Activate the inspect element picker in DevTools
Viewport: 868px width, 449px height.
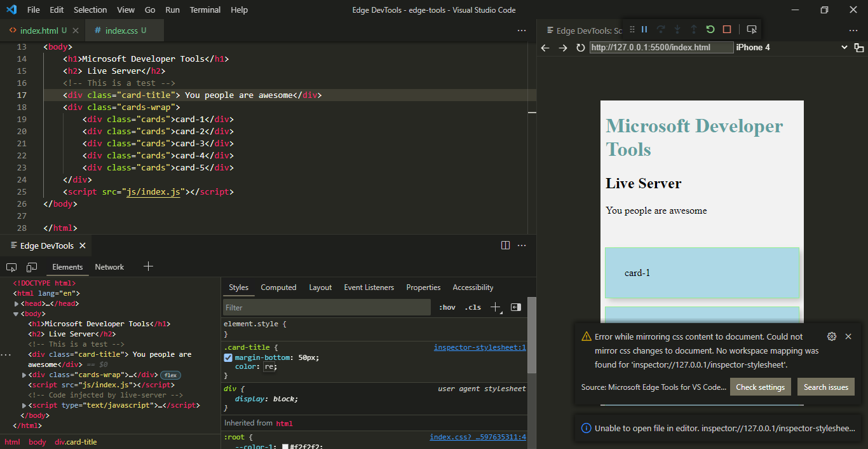click(11, 267)
